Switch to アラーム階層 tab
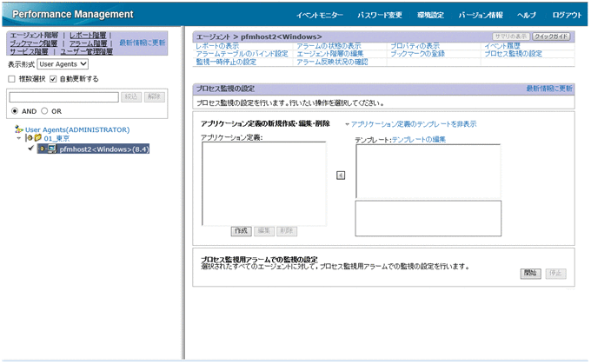 [x=88, y=43]
